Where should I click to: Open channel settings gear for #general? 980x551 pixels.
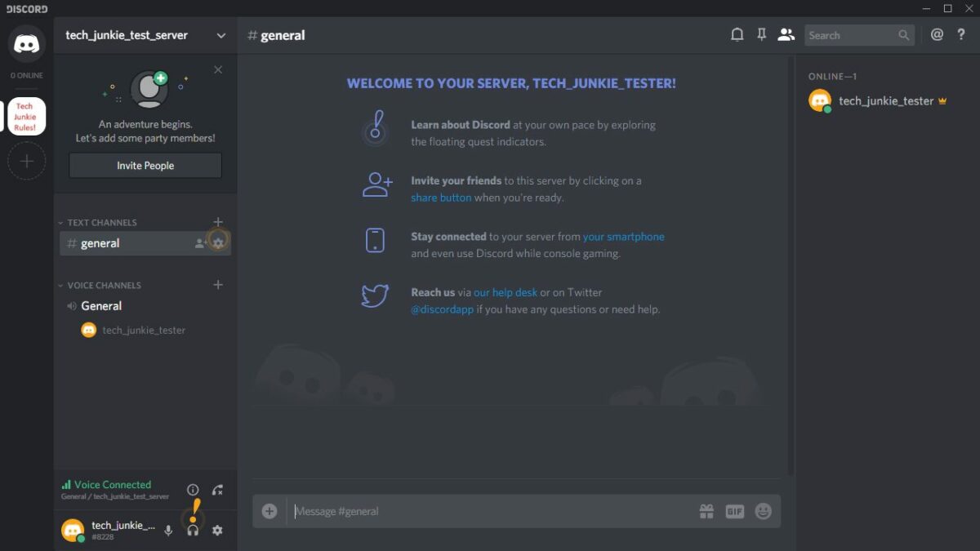coord(217,242)
